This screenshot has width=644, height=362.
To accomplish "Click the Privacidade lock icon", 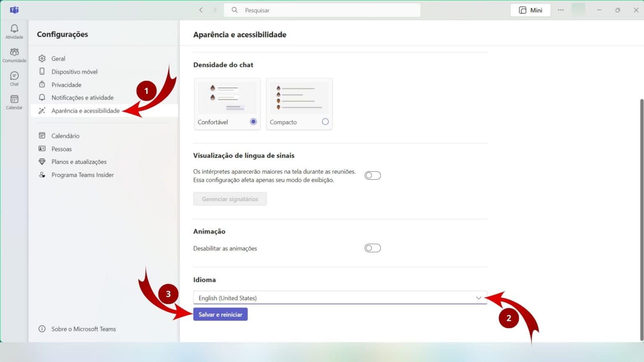I will (42, 84).
